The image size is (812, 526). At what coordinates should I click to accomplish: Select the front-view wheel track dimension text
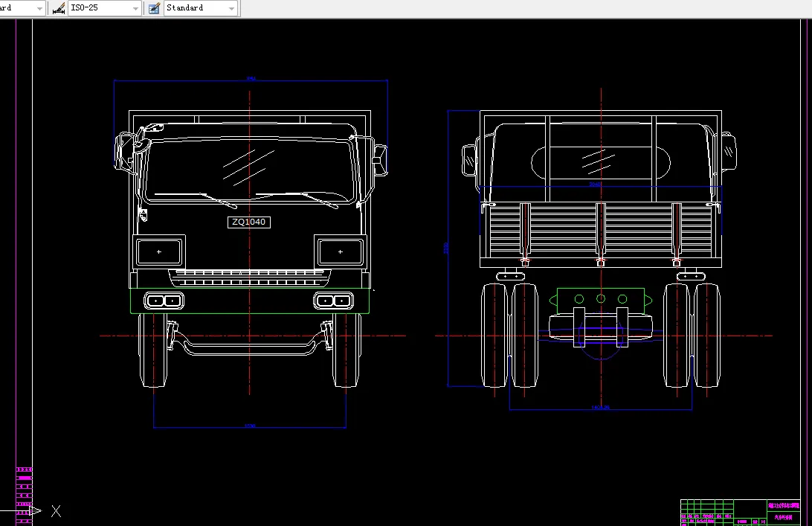point(250,426)
